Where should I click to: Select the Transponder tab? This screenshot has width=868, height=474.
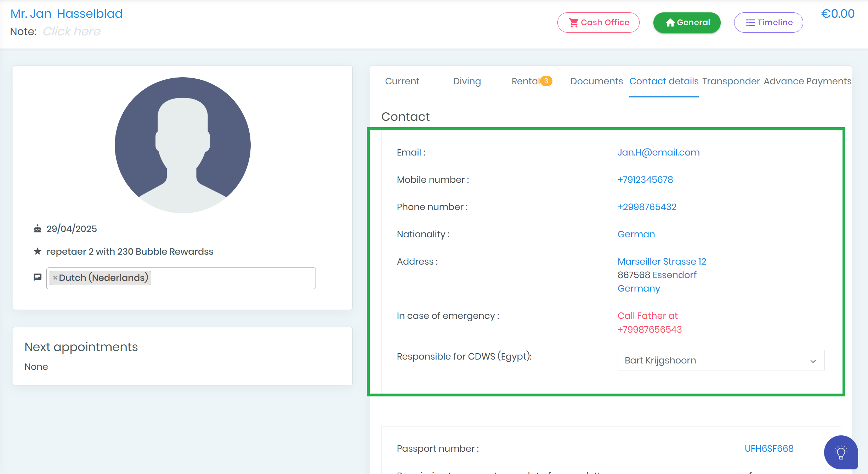pyautogui.click(x=731, y=81)
